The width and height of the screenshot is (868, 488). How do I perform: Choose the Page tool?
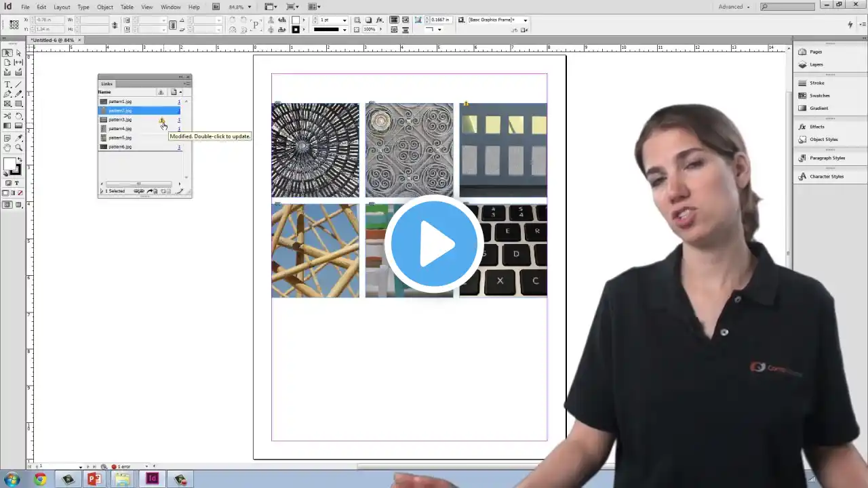(7, 62)
